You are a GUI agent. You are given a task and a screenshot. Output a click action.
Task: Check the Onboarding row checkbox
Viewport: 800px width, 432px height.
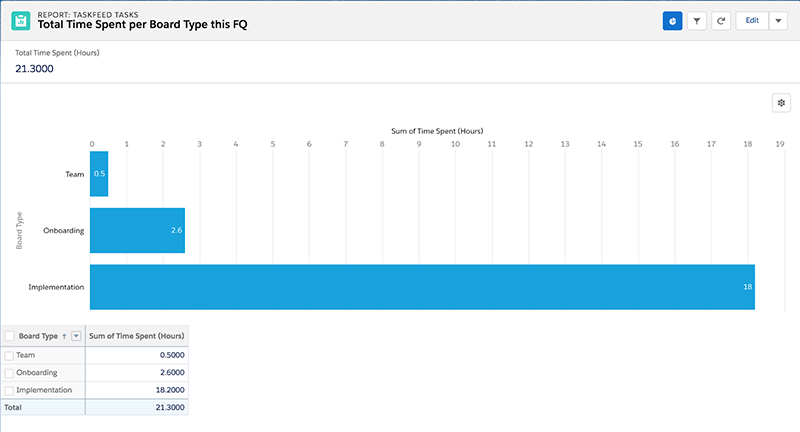(9, 372)
